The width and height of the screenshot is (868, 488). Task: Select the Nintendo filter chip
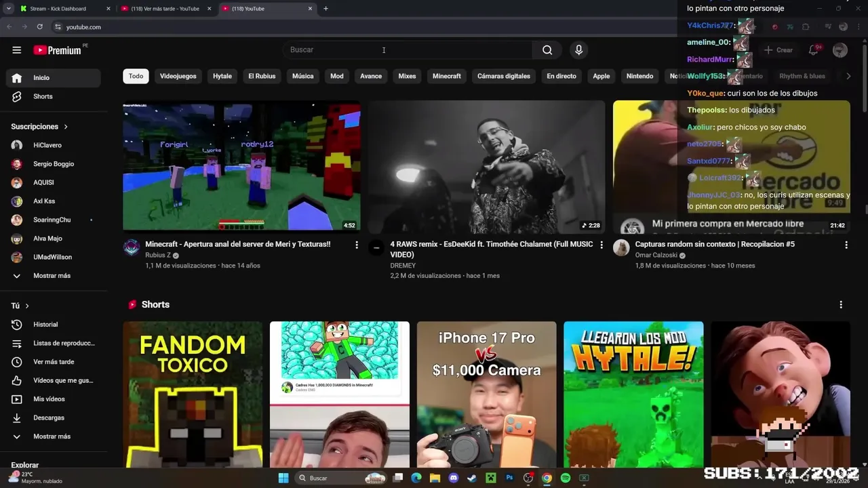pyautogui.click(x=639, y=76)
